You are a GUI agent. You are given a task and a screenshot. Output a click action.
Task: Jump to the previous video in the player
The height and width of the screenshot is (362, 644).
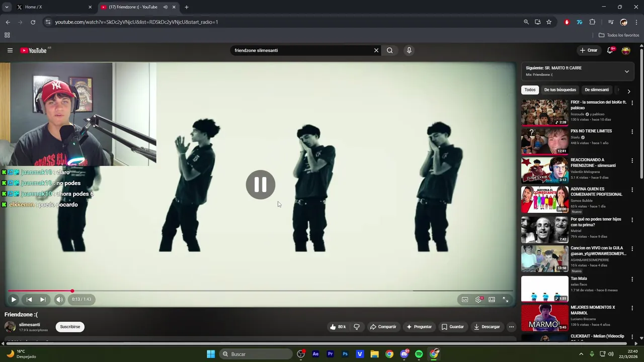[x=29, y=299]
